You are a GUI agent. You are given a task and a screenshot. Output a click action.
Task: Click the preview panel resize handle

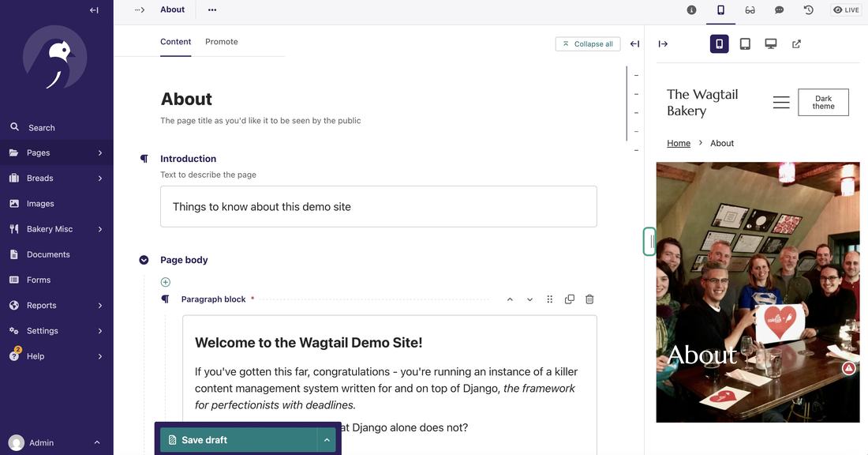[x=649, y=242]
